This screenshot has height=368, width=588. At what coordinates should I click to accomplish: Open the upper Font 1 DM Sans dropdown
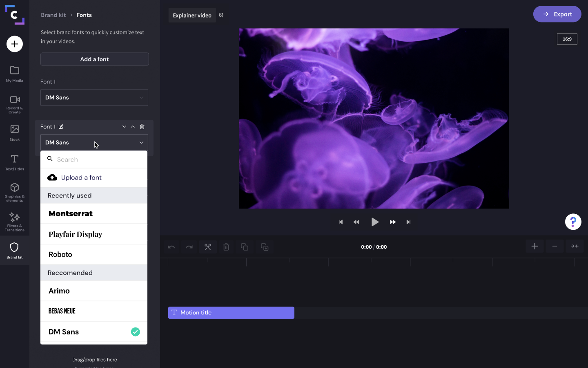coord(94,98)
